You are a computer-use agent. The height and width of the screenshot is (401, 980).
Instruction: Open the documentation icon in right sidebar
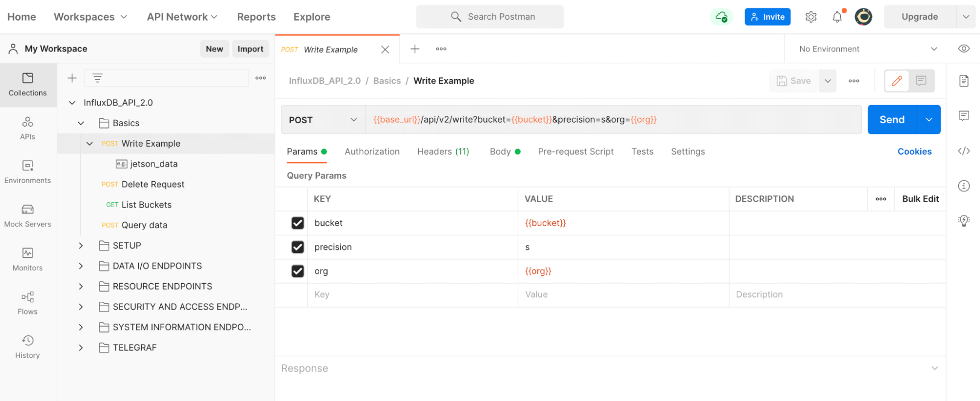[x=964, y=81]
